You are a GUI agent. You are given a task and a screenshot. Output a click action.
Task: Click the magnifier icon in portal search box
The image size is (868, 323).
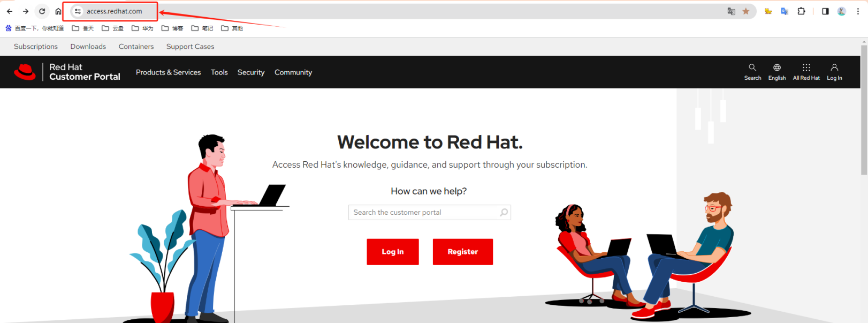tap(504, 213)
